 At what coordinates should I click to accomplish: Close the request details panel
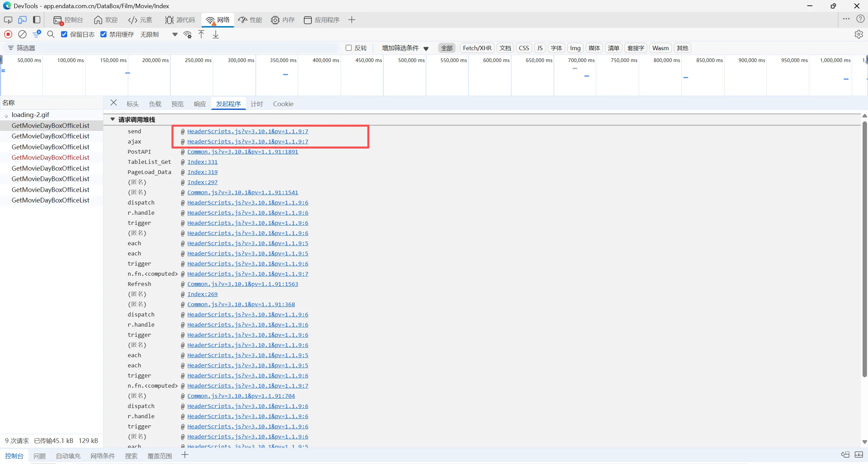[x=114, y=103]
